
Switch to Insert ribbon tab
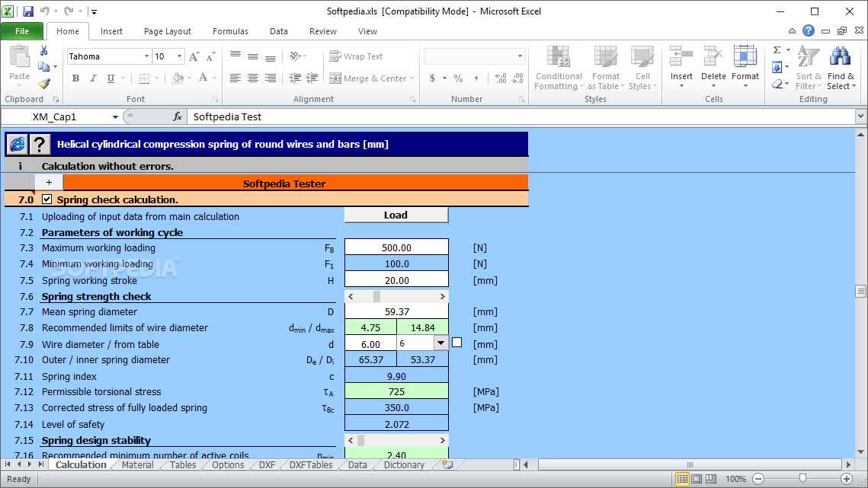tap(111, 31)
